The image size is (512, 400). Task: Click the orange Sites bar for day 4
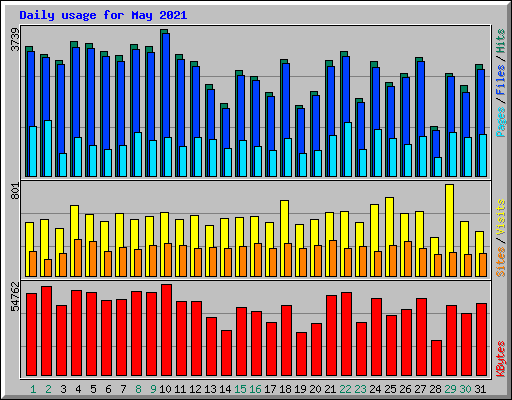click(x=78, y=258)
